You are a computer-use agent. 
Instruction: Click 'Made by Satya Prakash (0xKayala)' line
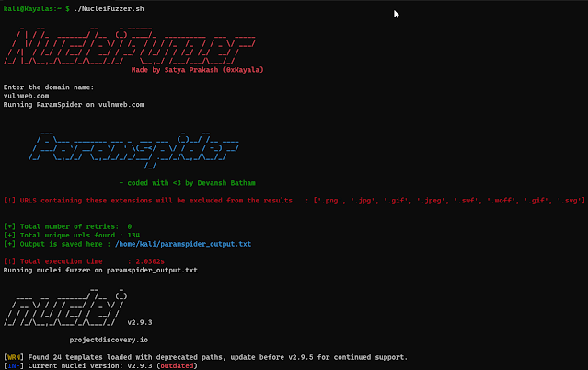197,70
